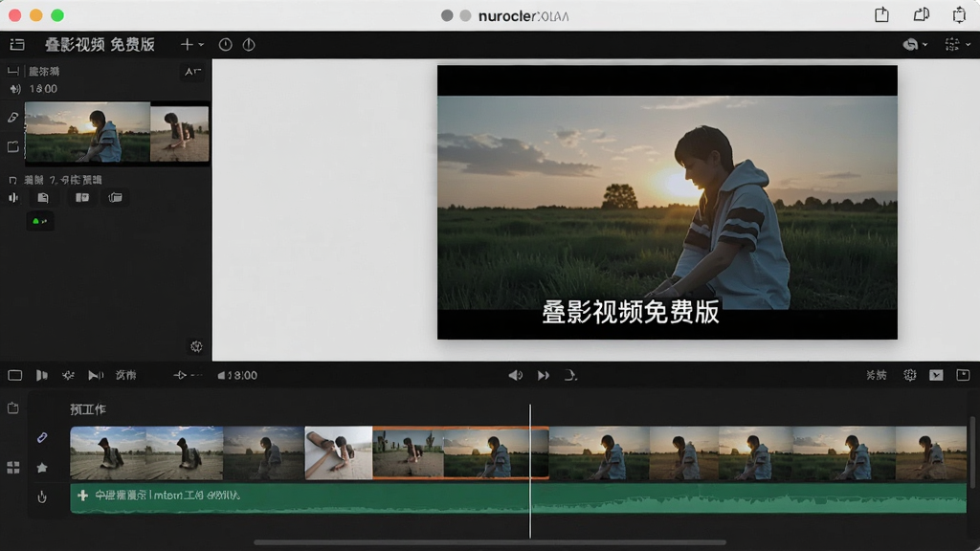Click the 13:00 timecode in the timeline toolbar
Image resolution: width=980 pixels, height=551 pixels.
pos(237,375)
